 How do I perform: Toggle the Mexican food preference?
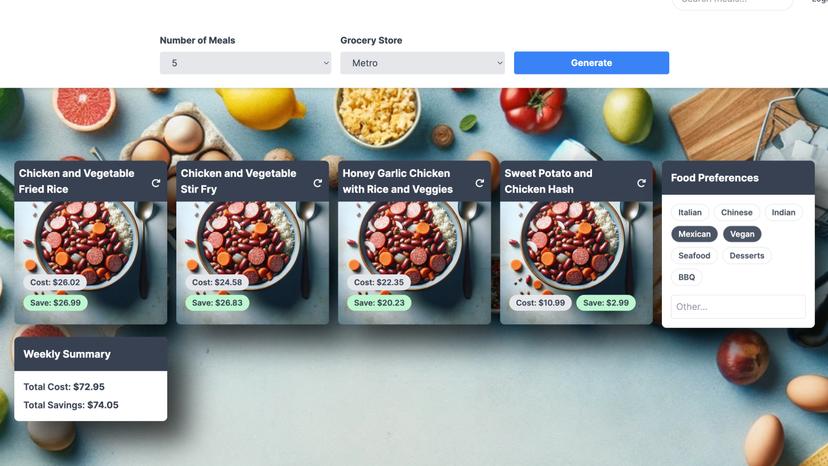[x=694, y=234]
